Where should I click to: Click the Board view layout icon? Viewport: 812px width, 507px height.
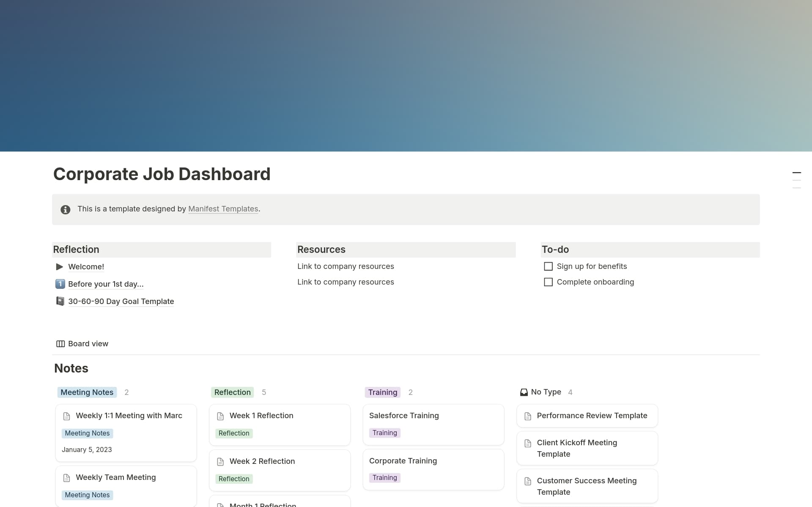(60, 344)
